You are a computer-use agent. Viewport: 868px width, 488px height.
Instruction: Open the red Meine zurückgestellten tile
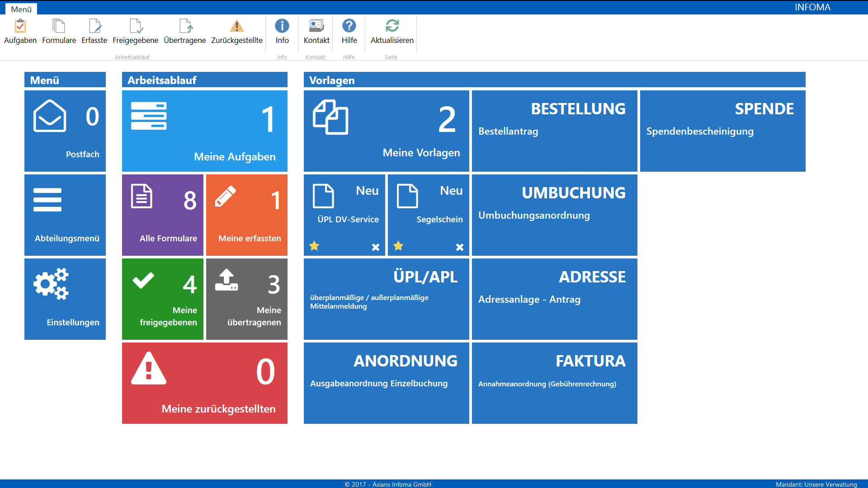[204, 383]
